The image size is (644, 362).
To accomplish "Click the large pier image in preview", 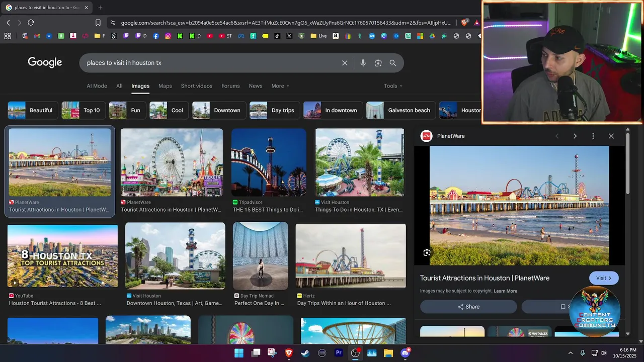I will tap(519, 206).
